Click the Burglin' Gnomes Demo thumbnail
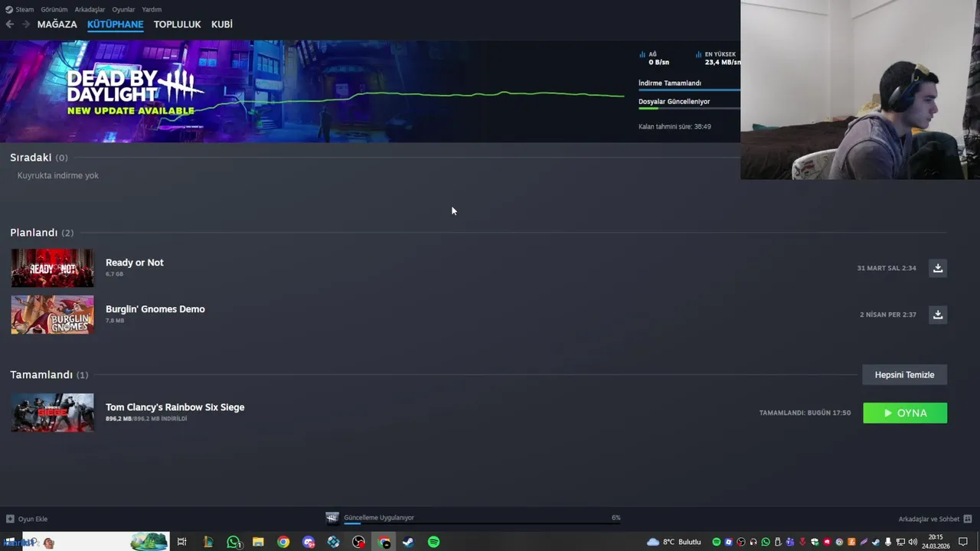 pos(52,315)
